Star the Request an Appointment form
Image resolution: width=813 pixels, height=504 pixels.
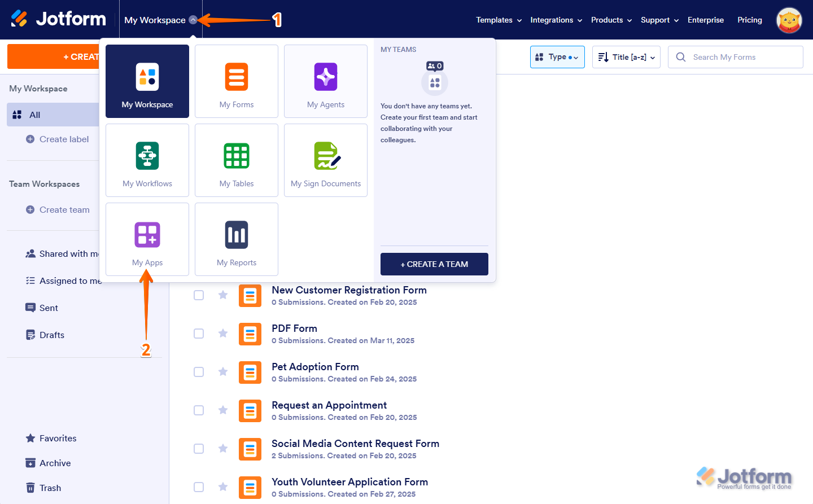(223, 410)
